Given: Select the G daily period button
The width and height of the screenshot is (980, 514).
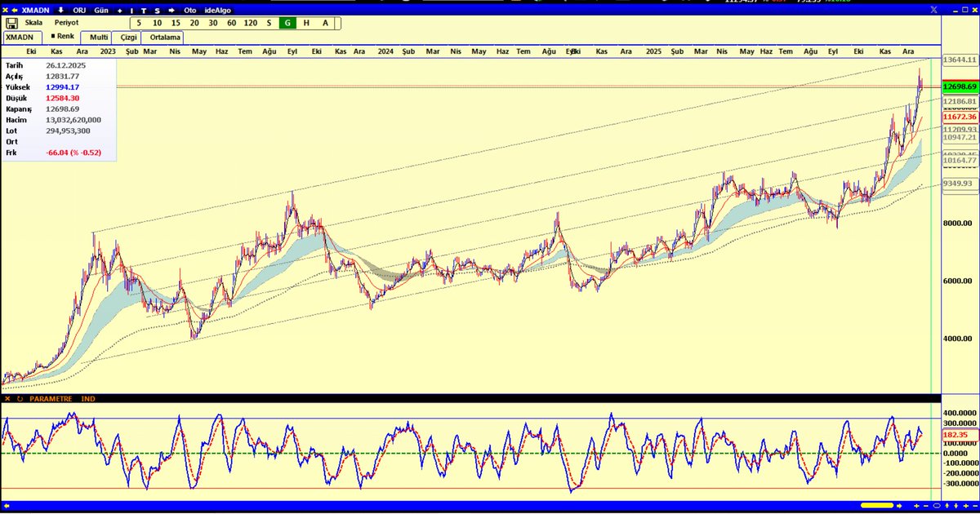Looking at the screenshot, I should tap(287, 23).
